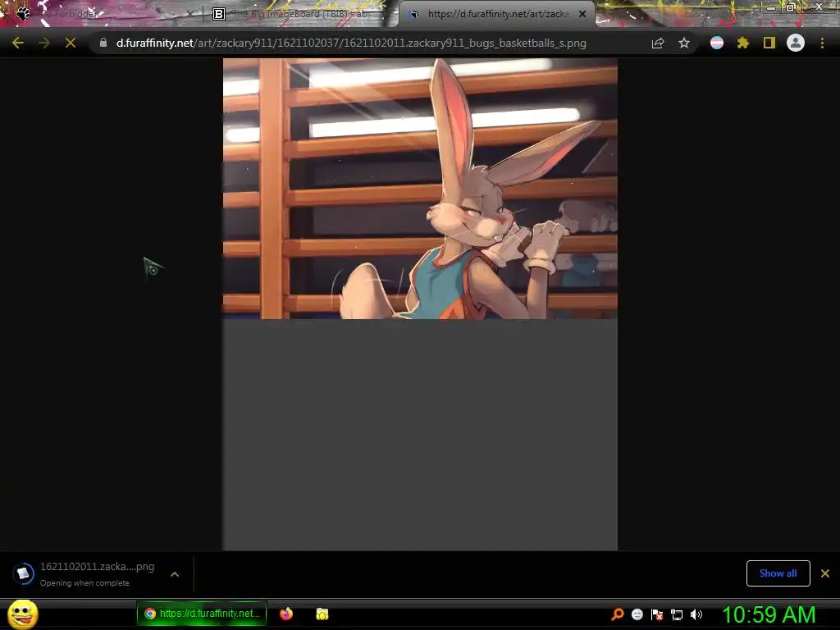Click the furaffinity URL in the address bar
Viewport: 840px width, 630px height.
(351, 43)
